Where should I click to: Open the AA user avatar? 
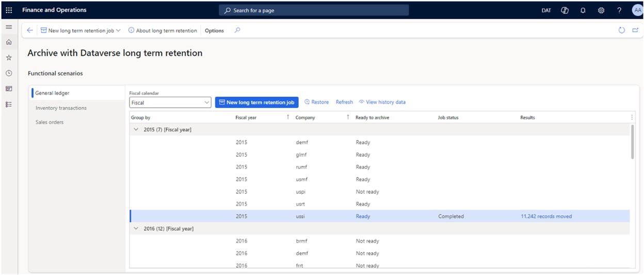point(637,10)
